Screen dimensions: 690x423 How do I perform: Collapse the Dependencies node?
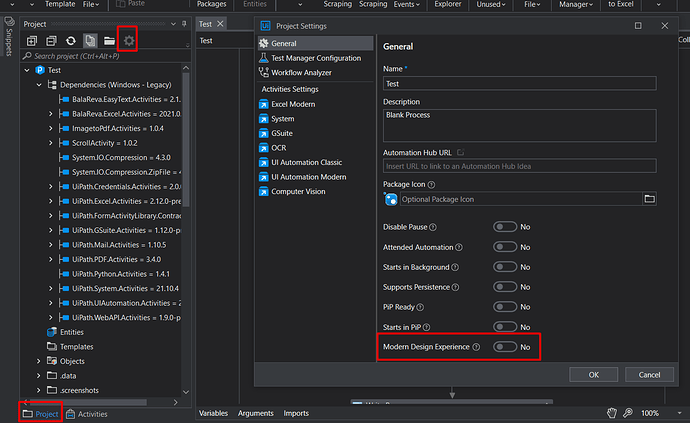click(39, 85)
